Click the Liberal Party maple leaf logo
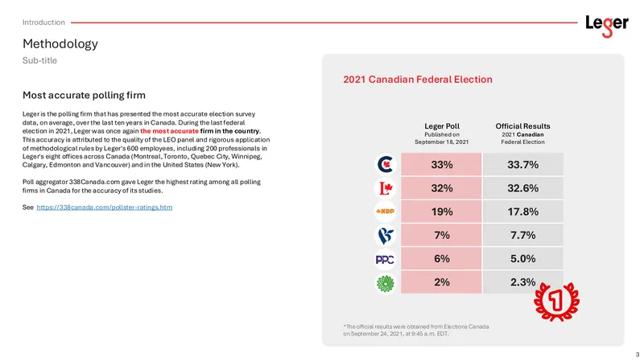The image size is (644, 362). [386, 188]
